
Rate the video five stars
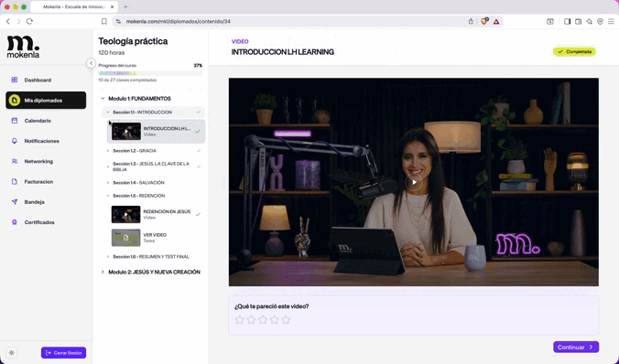pos(287,319)
